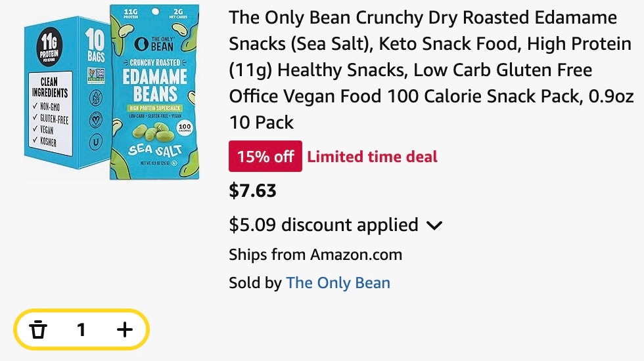Click the gluten-free symbol on the box
Image resolution: width=644 pixels, height=361 pixels.
tap(96, 98)
